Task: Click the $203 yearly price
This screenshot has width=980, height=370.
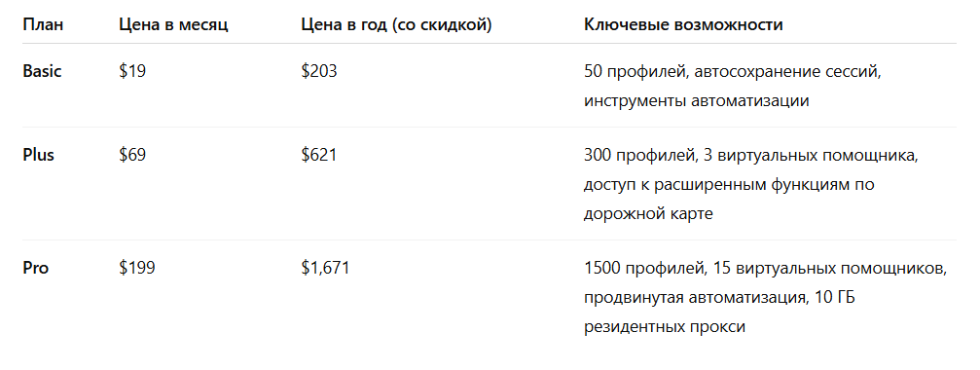Action: click(x=319, y=71)
